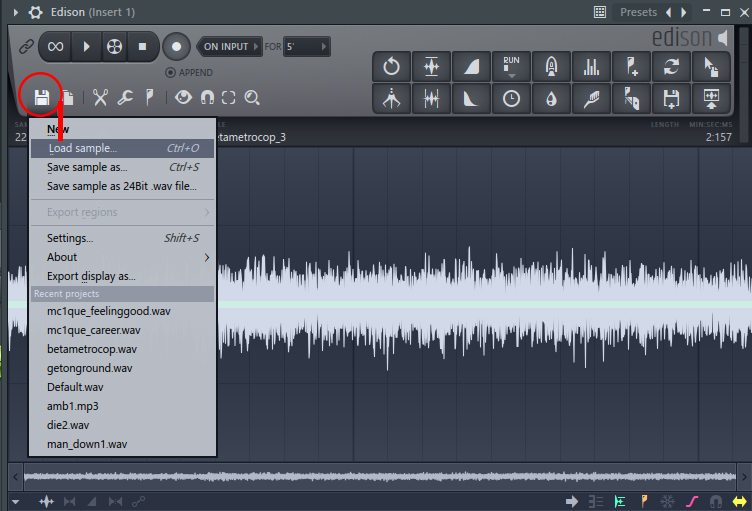Open the Edison gear settings icon
The width and height of the screenshot is (752, 511).
tap(35, 12)
